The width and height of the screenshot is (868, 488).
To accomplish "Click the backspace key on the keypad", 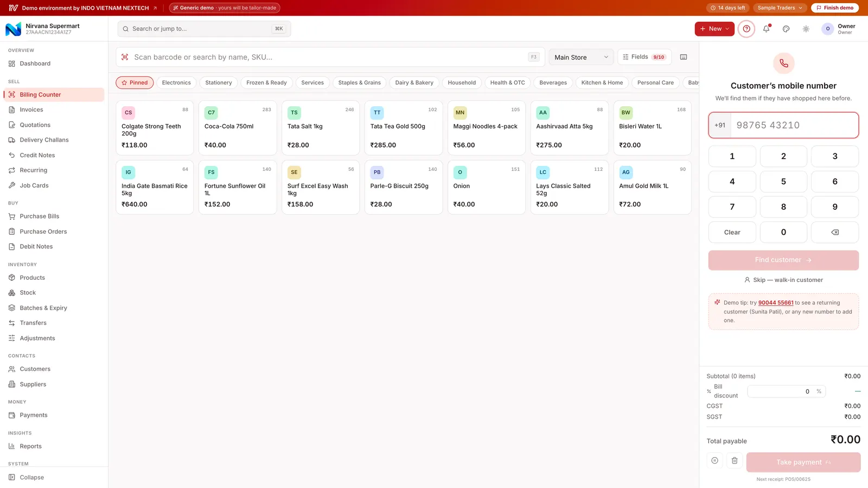I will click(x=835, y=232).
